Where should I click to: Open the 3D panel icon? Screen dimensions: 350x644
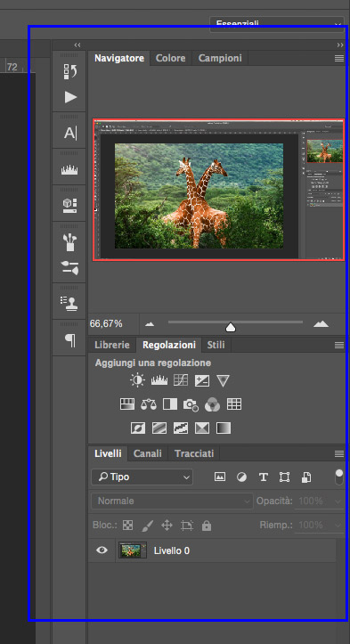point(69,206)
